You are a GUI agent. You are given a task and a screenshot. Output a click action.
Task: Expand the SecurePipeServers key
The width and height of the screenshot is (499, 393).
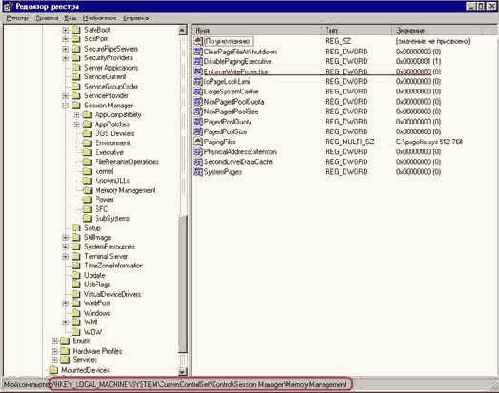66,49
